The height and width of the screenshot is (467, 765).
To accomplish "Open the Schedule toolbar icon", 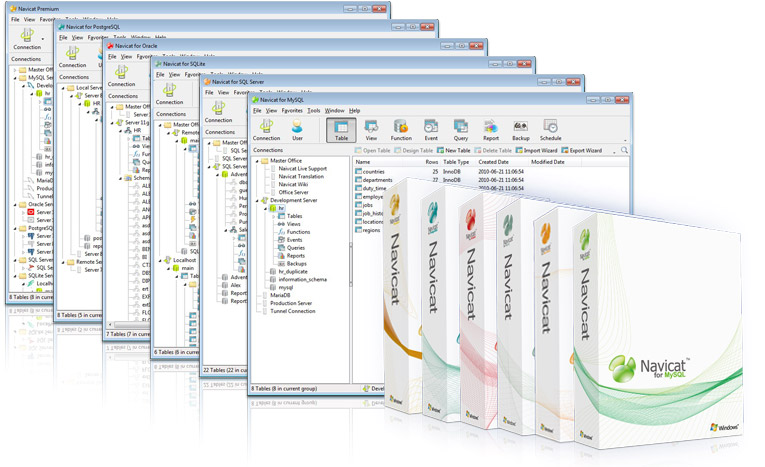I will coord(550,130).
